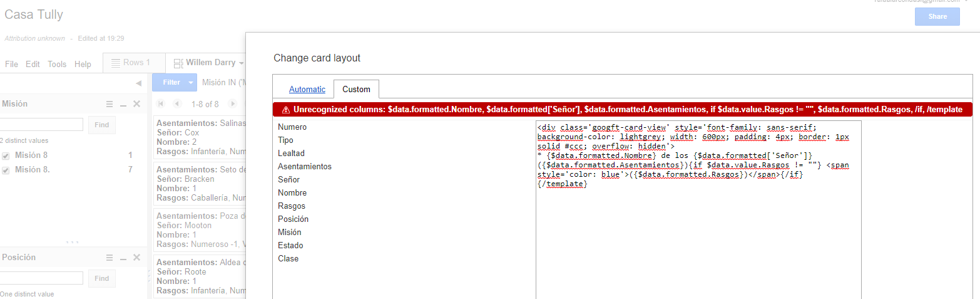The height and width of the screenshot is (299, 980).
Task: Focus the Misión filter search box
Action: [x=41, y=125]
